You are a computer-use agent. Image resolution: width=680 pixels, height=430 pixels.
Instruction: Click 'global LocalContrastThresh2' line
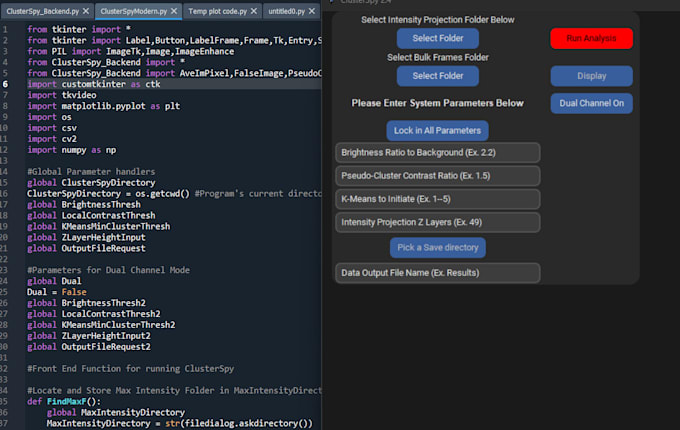(94, 314)
